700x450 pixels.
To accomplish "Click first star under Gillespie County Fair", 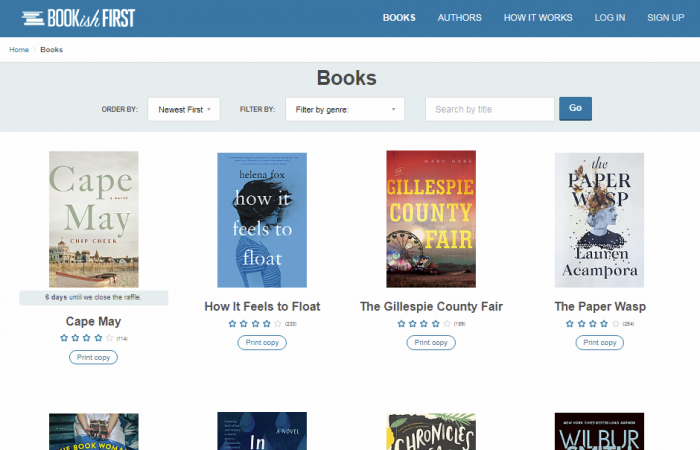I will tap(401, 324).
